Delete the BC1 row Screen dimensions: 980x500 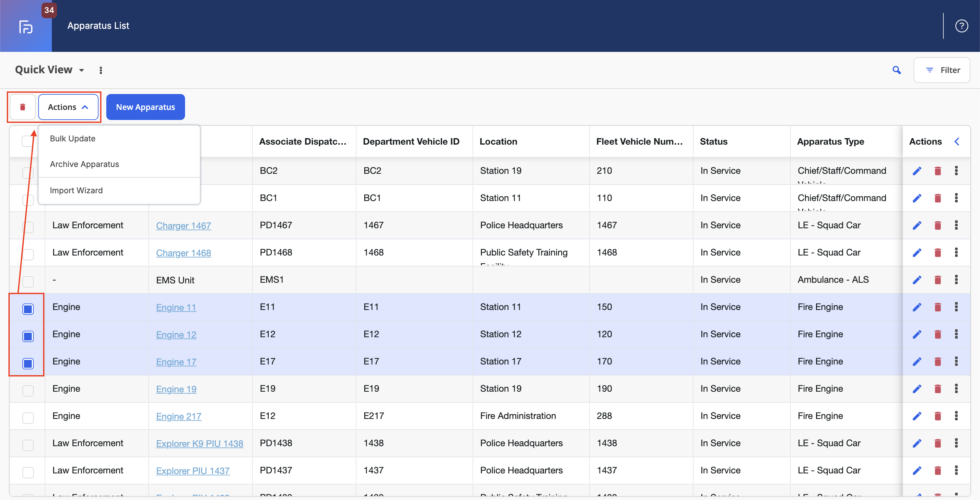tap(938, 198)
